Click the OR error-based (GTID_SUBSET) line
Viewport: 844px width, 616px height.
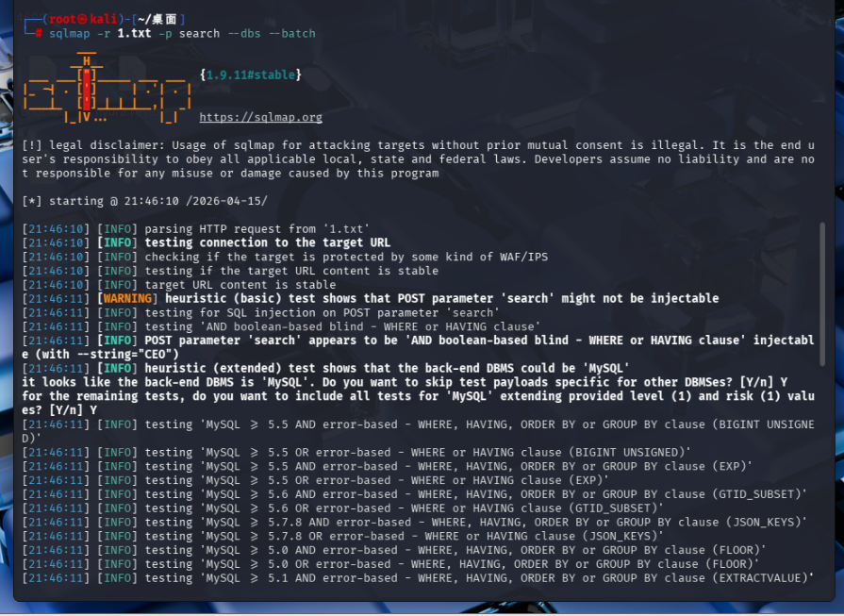click(x=342, y=508)
